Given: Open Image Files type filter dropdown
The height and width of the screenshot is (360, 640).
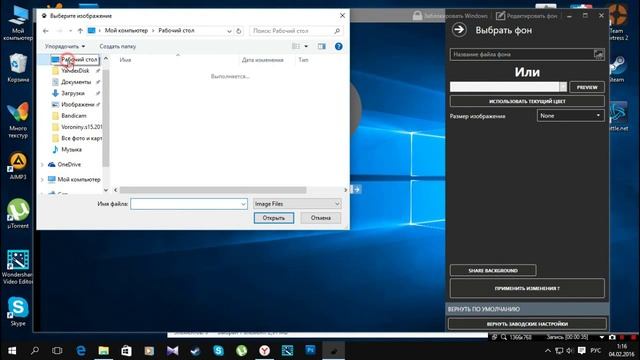Looking at the screenshot, I should tap(297, 204).
